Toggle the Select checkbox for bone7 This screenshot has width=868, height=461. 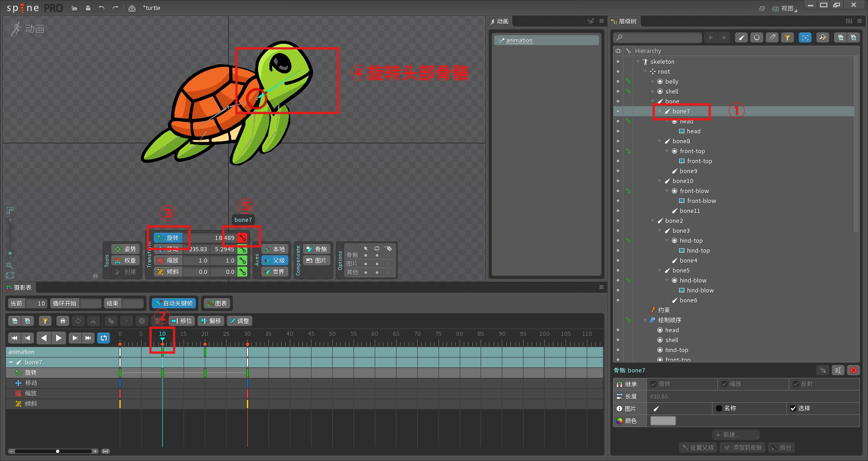click(x=793, y=409)
